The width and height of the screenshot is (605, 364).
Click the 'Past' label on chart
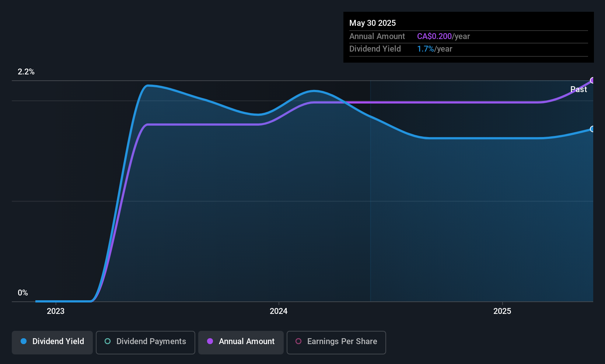pyautogui.click(x=578, y=89)
